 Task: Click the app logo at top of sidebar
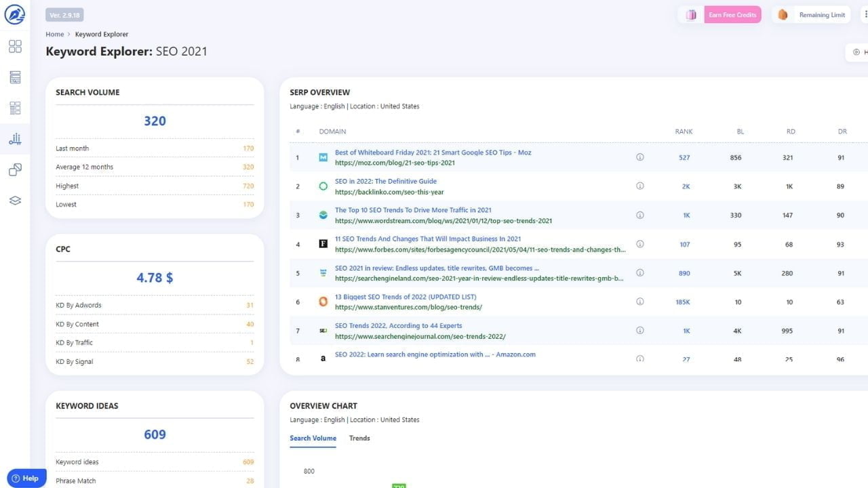click(x=15, y=14)
